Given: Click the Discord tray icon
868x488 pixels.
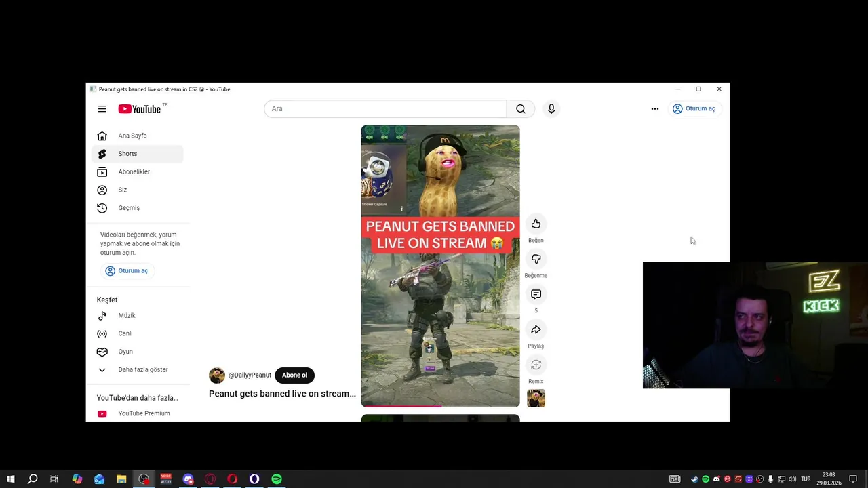Looking at the screenshot, I should point(716,479).
